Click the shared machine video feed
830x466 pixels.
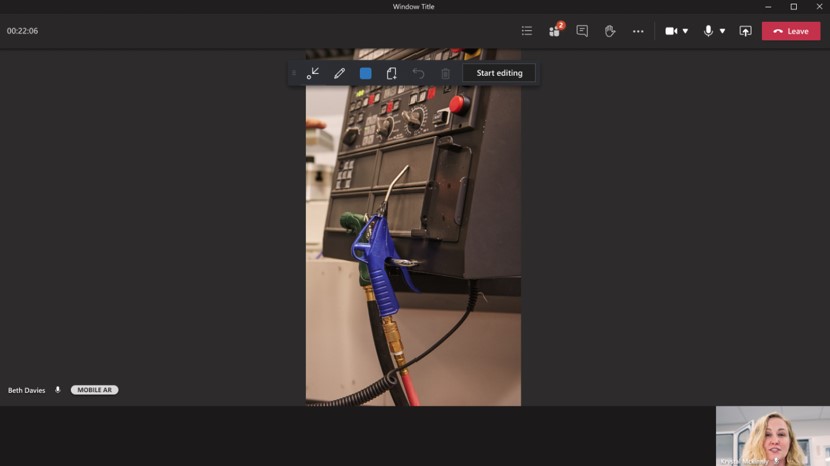pos(413,228)
